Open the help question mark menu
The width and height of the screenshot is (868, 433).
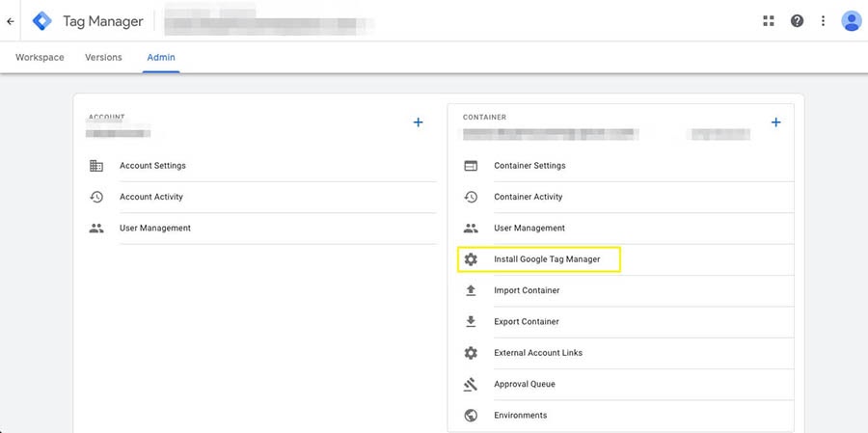click(798, 21)
